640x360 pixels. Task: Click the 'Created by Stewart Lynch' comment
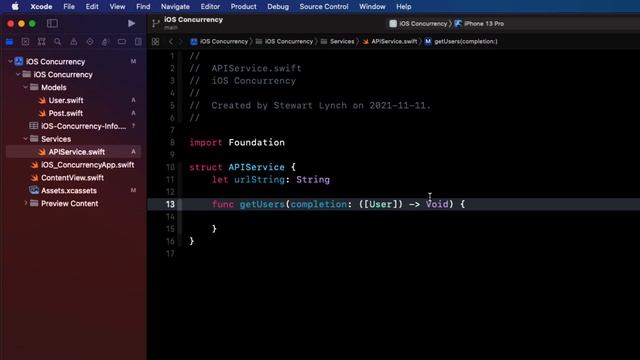tap(279, 105)
